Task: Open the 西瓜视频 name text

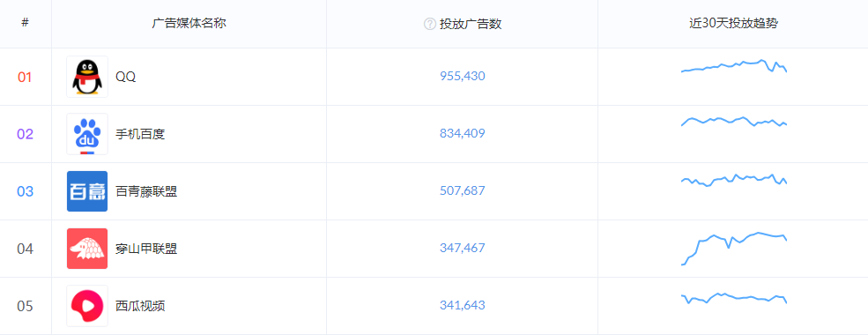Action: (x=140, y=306)
